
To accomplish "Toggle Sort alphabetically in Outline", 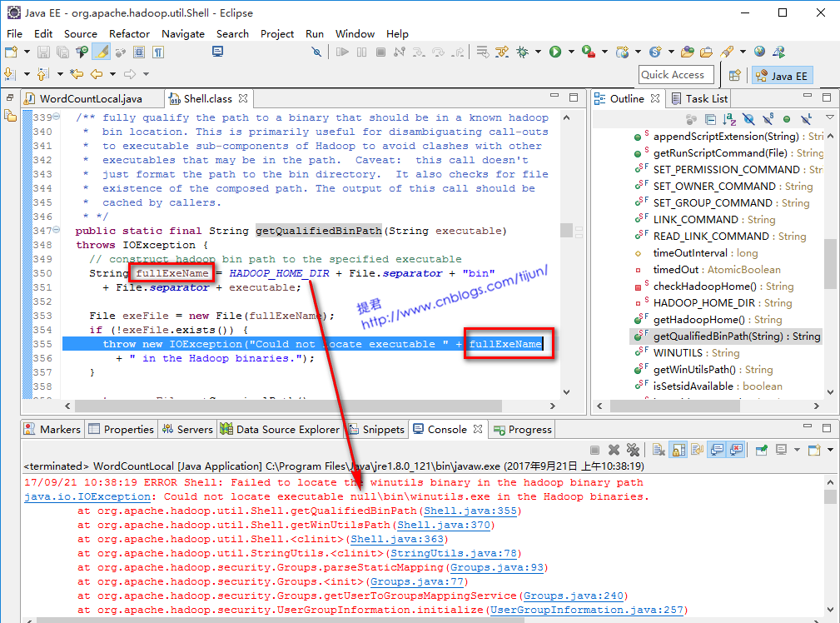I will point(729,119).
